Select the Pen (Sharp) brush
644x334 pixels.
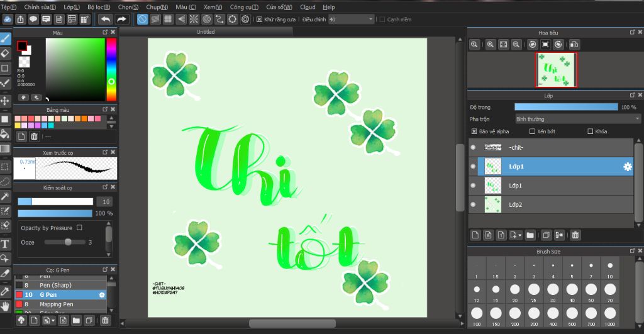point(61,285)
